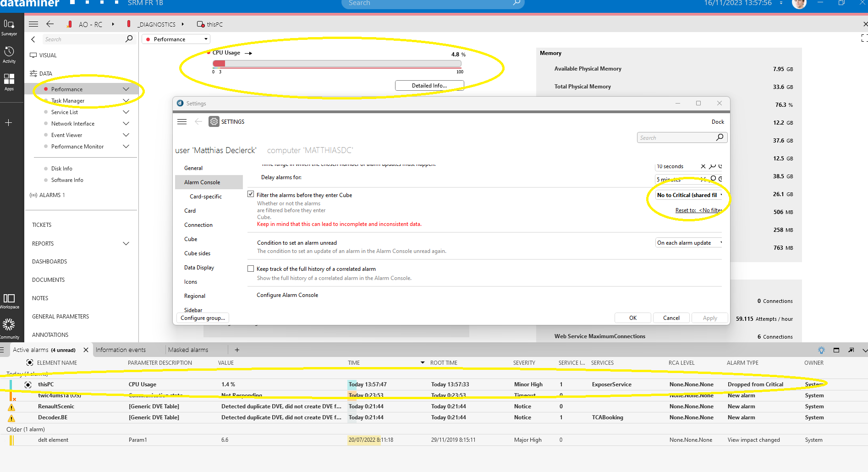Switch to the Information events tab
Image resolution: width=868 pixels, height=472 pixels.
point(121,350)
